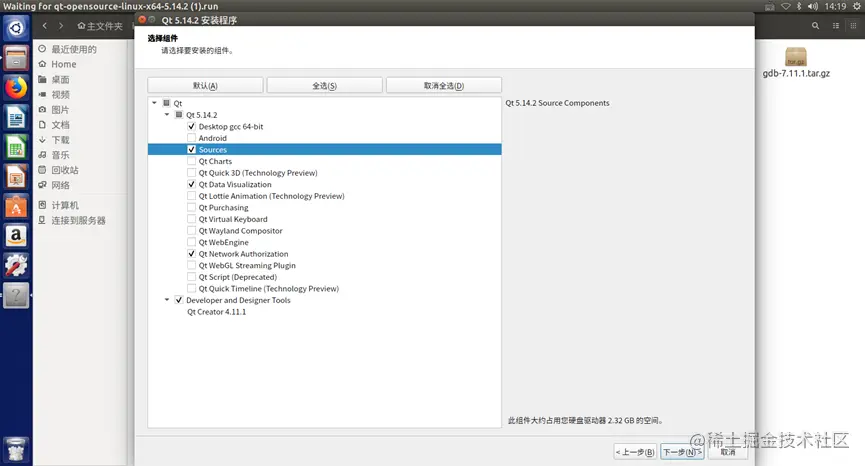The height and width of the screenshot is (466, 865).
Task: Check Qt WebGL Streaming Plugin
Action: tap(191, 265)
